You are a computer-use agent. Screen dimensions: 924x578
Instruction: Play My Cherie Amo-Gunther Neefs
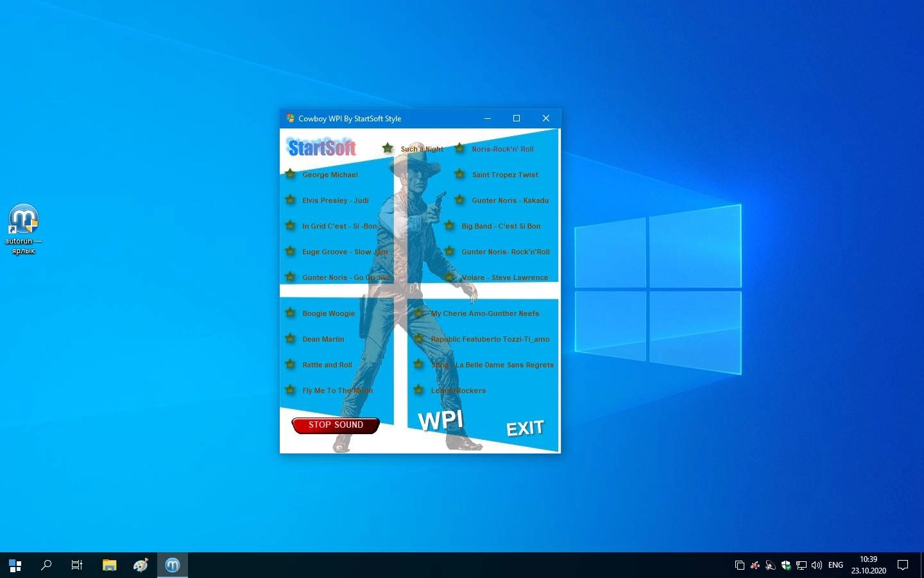click(485, 313)
